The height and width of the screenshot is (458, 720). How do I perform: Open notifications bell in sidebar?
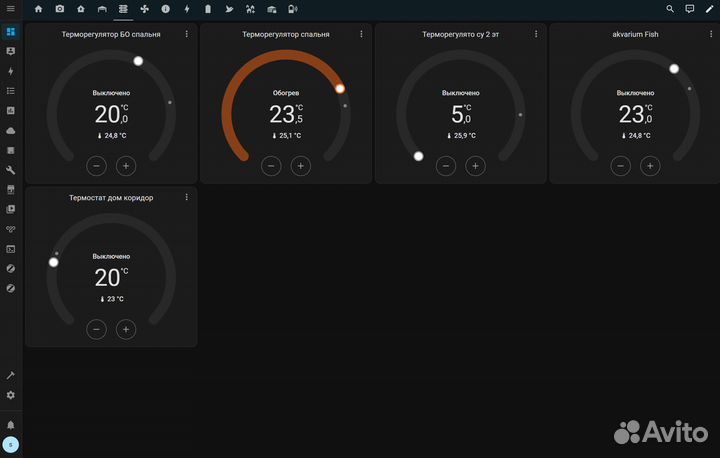pos(11,424)
